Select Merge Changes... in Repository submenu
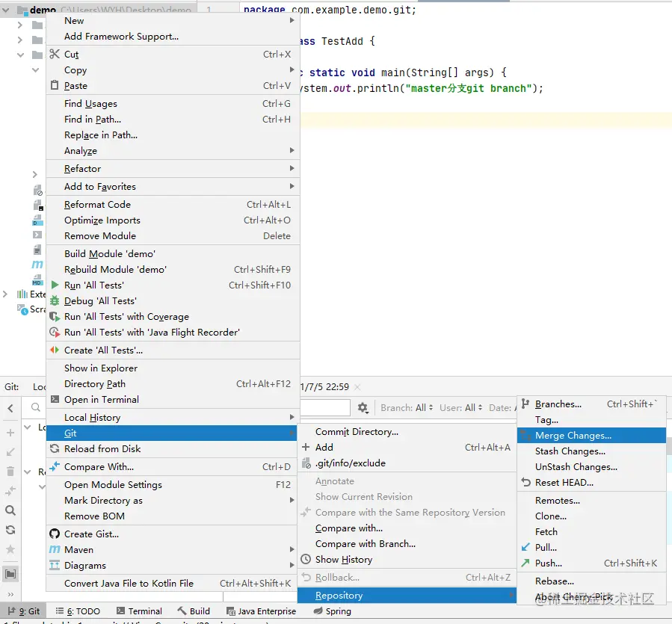 [591, 436]
